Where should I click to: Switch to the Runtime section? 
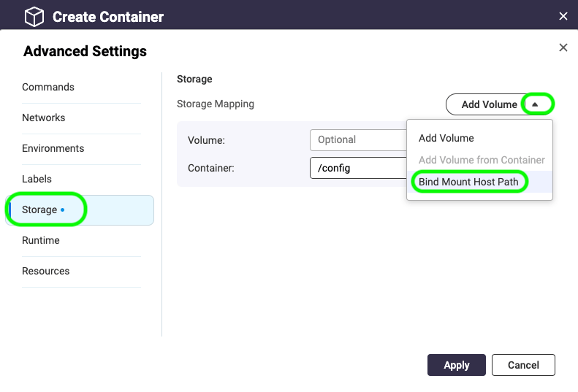tap(41, 240)
